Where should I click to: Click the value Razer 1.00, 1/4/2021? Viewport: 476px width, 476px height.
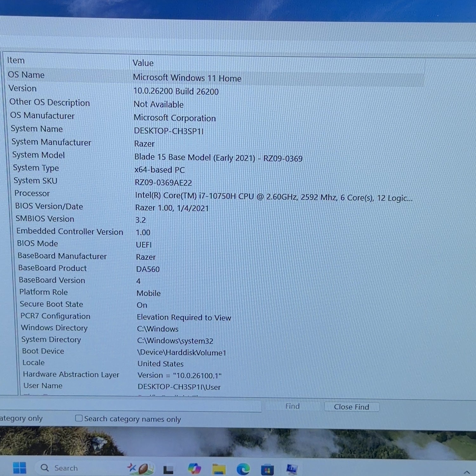172,208
